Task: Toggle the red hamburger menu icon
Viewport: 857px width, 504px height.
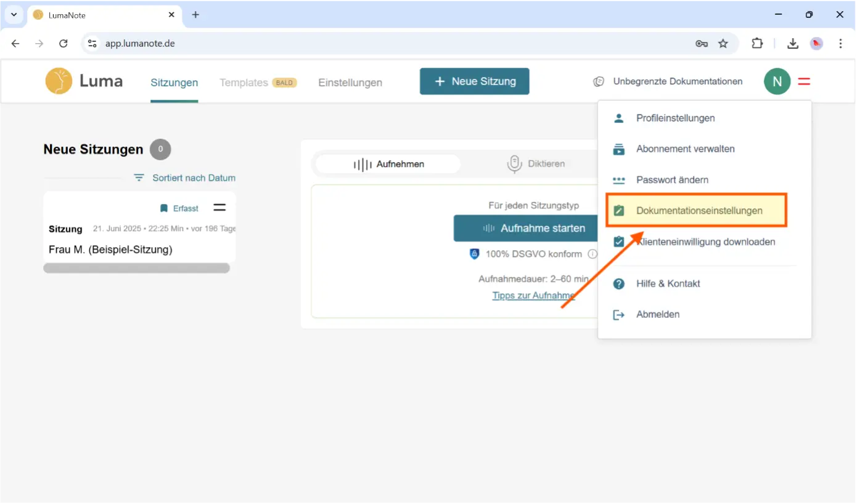Action: pyautogui.click(x=804, y=81)
